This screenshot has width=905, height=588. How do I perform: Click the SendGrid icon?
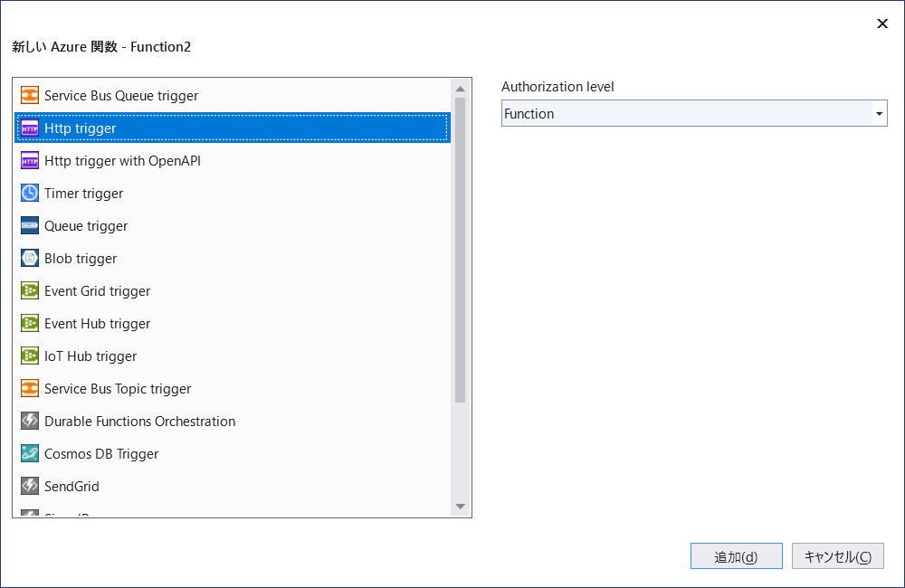click(30, 486)
